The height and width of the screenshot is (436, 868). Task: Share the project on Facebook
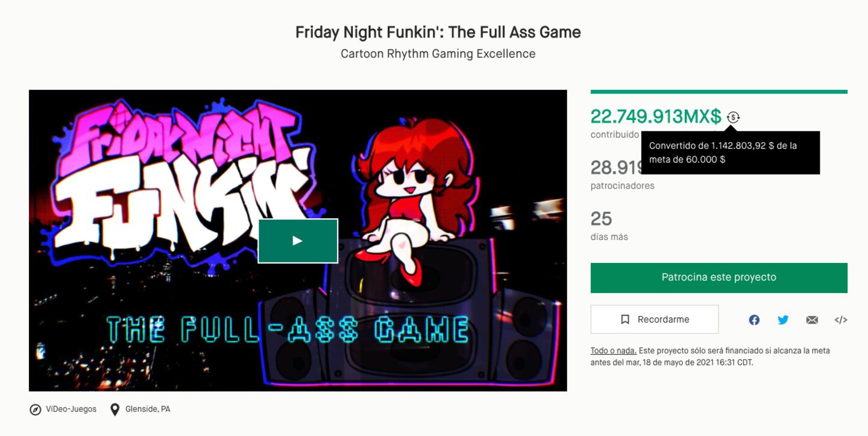click(754, 320)
